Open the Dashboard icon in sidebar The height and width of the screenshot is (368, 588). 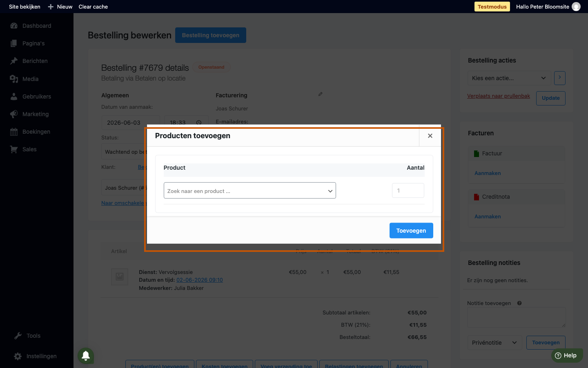pos(14,26)
